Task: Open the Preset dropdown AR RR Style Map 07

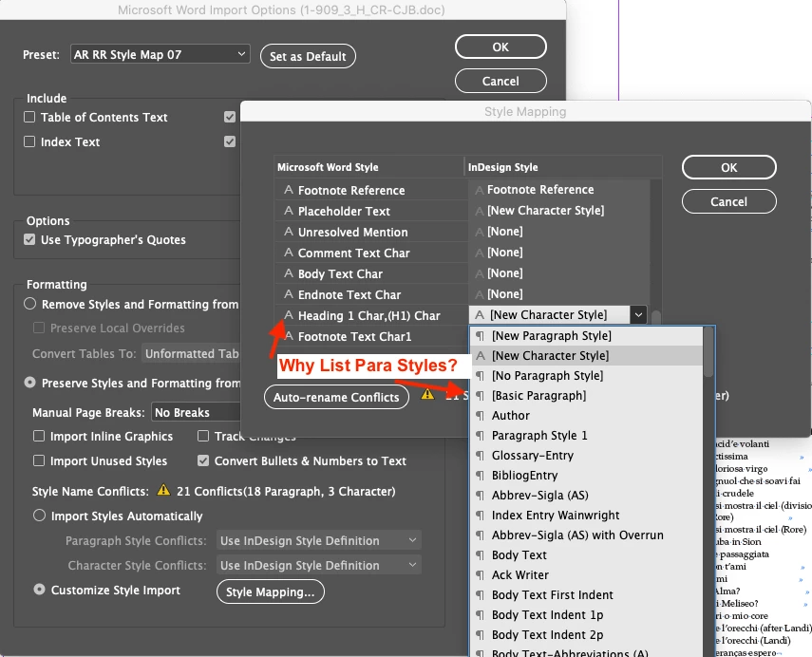Action: [160, 54]
